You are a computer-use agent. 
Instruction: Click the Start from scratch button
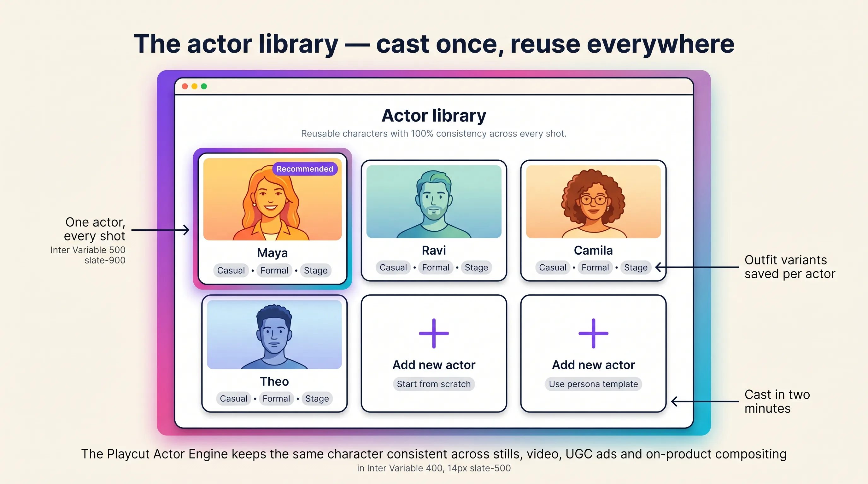click(434, 384)
